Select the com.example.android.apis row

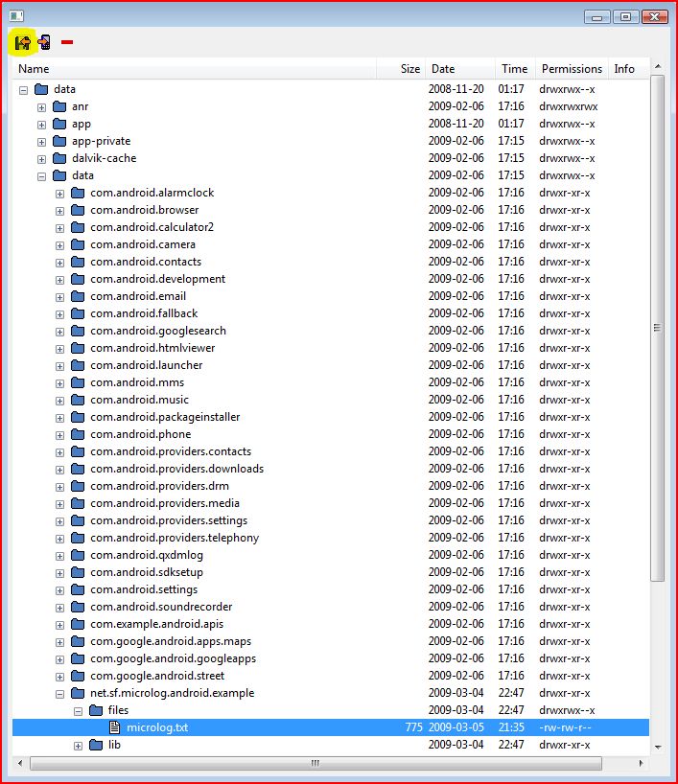[x=331, y=624]
